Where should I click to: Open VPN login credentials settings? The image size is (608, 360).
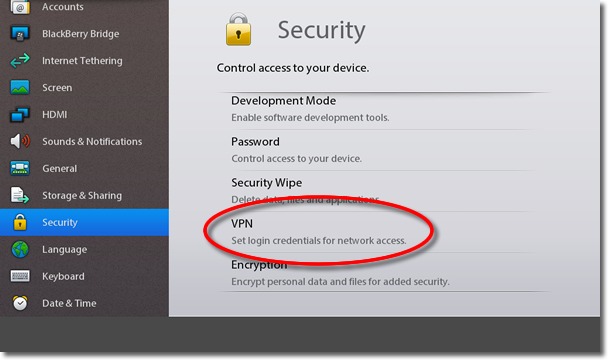click(x=382, y=232)
